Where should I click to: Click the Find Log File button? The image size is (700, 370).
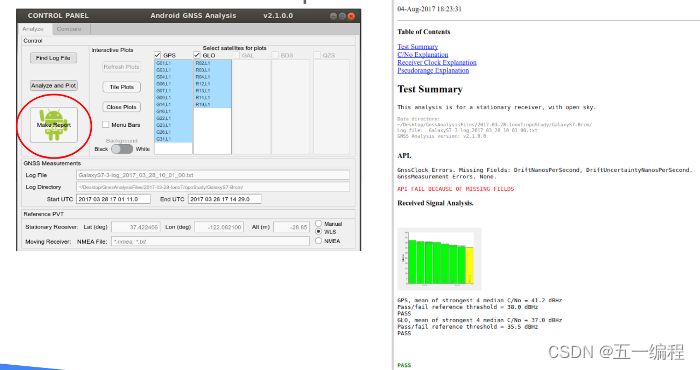[54, 58]
